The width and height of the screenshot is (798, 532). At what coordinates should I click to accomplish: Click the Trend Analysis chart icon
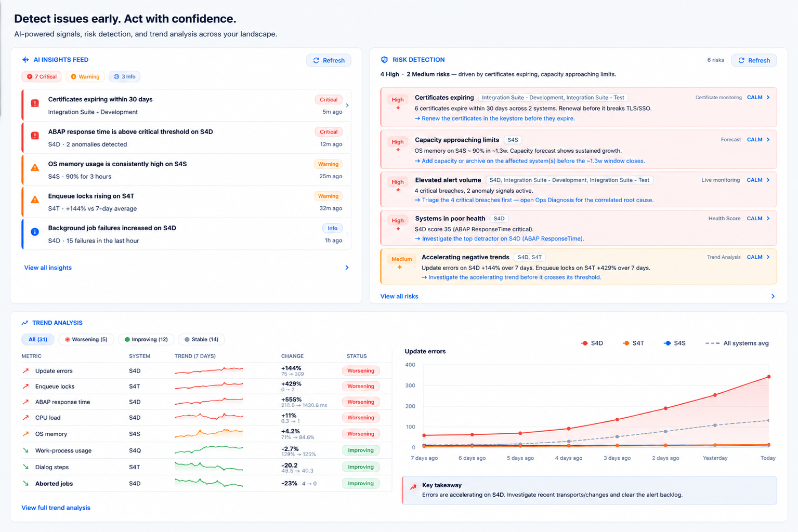point(24,323)
